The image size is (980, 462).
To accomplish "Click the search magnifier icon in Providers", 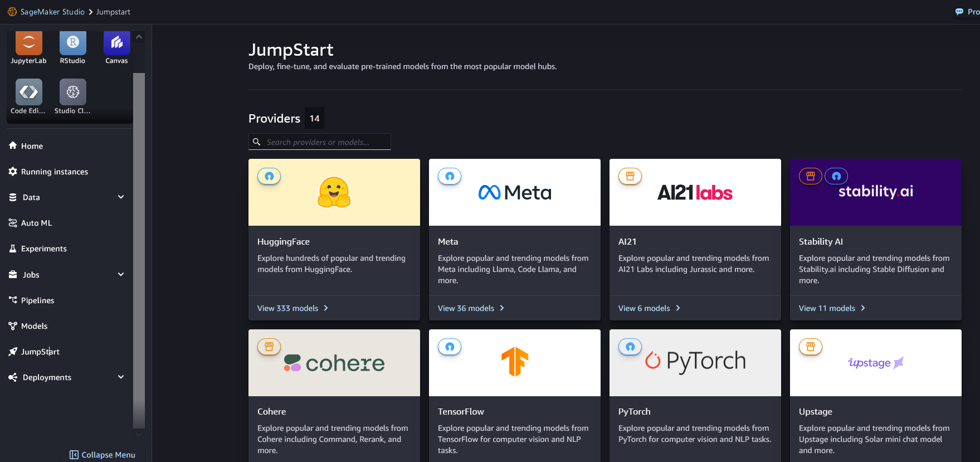I will pyautogui.click(x=257, y=142).
